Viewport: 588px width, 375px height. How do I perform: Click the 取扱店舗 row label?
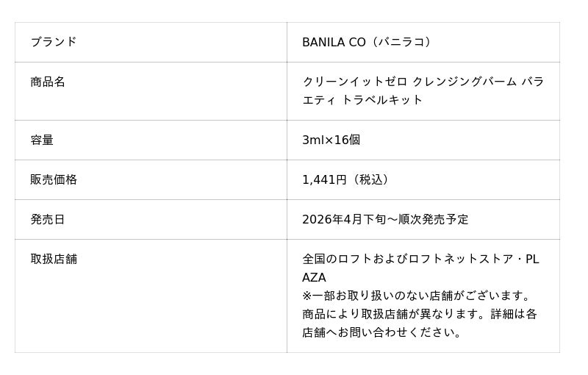tap(54, 259)
